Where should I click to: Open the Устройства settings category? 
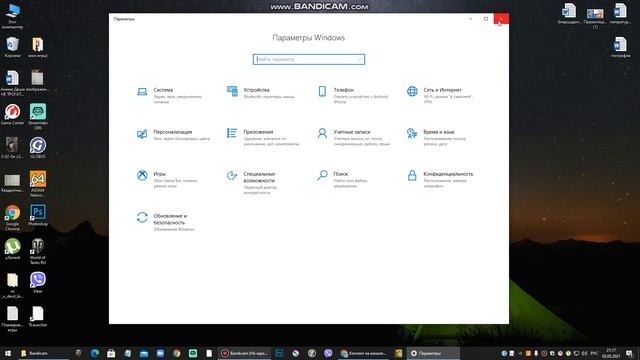click(261, 93)
